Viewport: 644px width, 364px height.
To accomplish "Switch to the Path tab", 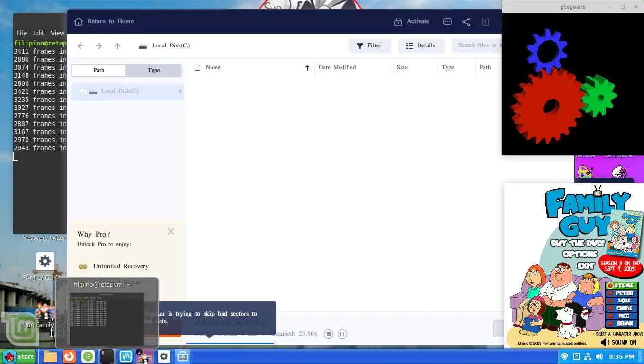I will click(x=98, y=70).
